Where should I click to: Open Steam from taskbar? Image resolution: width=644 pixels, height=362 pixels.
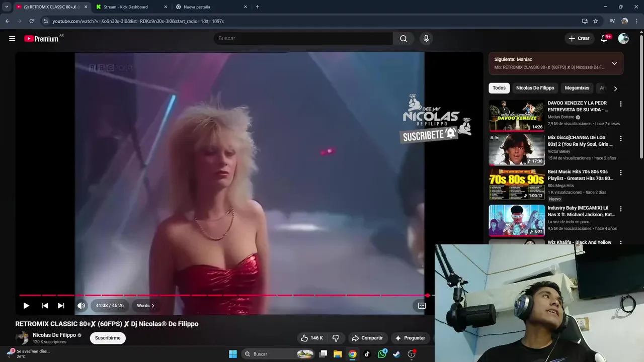click(x=397, y=354)
